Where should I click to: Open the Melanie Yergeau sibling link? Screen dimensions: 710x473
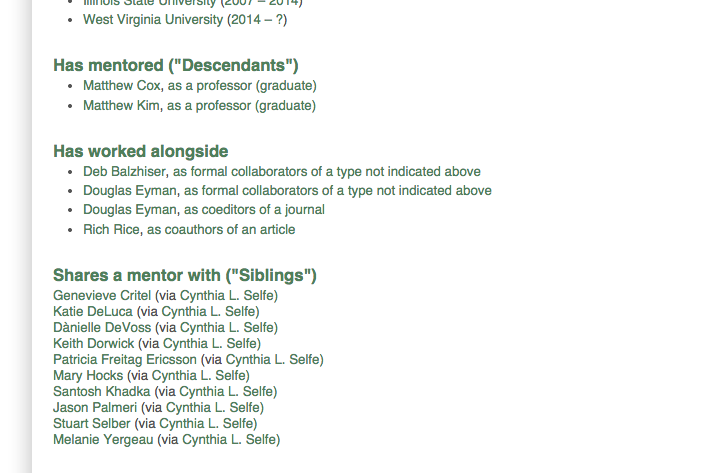click(103, 440)
